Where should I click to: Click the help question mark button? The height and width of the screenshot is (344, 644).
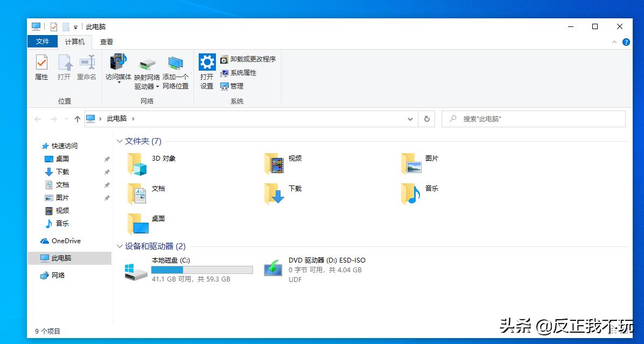(x=626, y=42)
